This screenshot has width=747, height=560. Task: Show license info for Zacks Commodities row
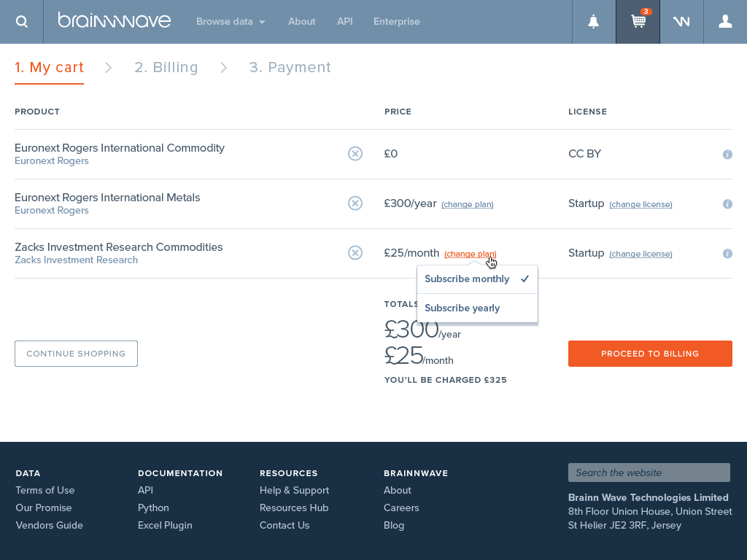(727, 253)
